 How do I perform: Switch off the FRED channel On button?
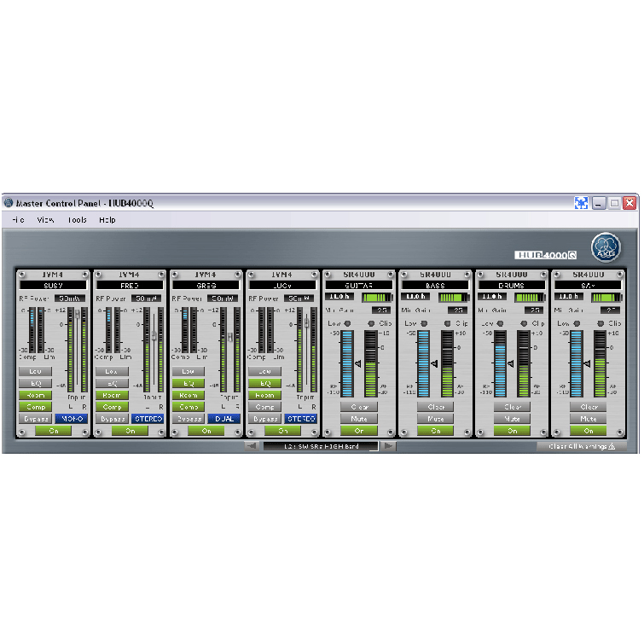tap(130, 431)
